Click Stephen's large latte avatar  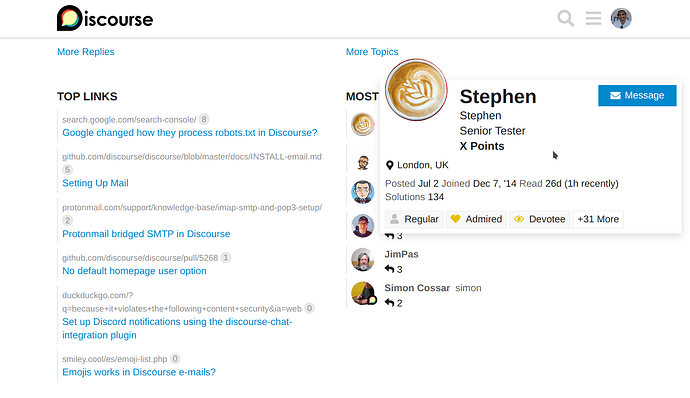point(416,90)
